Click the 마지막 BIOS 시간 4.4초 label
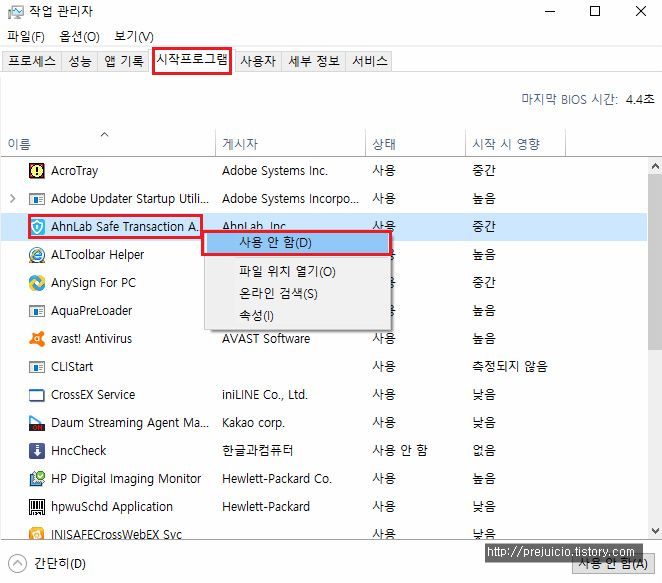The width and height of the screenshot is (662, 583). pyautogui.click(x=588, y=100)
